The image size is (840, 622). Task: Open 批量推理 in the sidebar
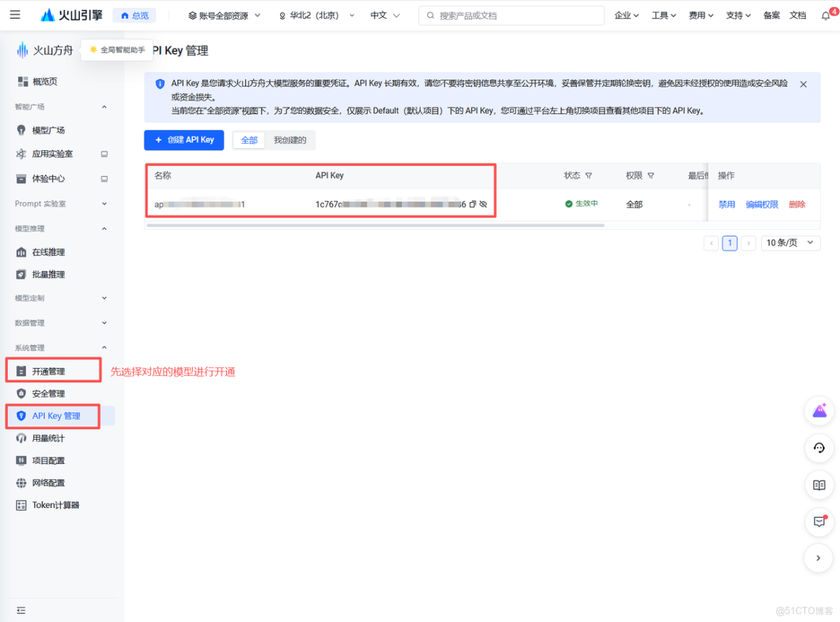[46, 274]
